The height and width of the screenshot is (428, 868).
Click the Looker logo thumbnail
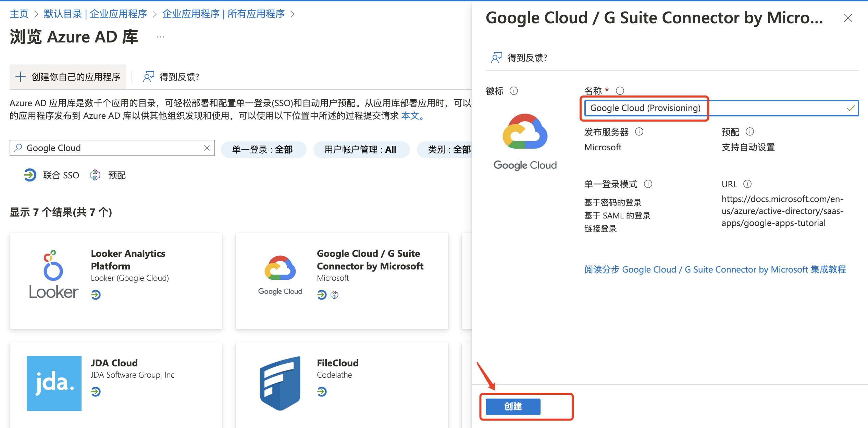click(x=54, y=275)
